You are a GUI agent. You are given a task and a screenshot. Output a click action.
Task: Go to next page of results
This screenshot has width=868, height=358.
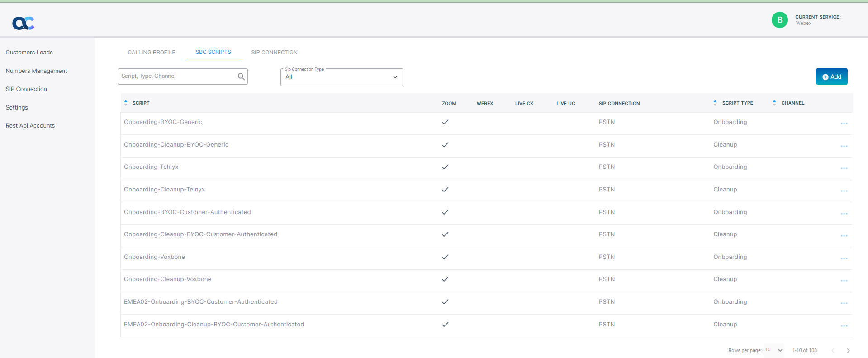pos(848,351)
